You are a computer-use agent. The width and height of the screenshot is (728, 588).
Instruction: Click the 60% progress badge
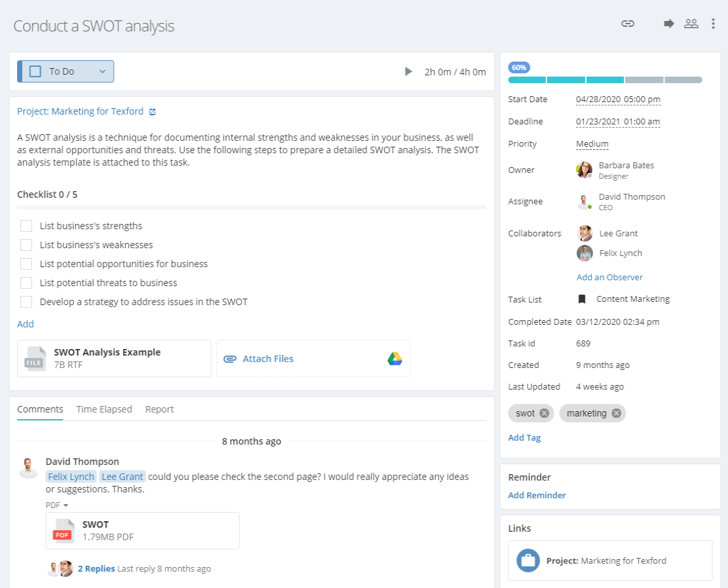coord(519,67)
